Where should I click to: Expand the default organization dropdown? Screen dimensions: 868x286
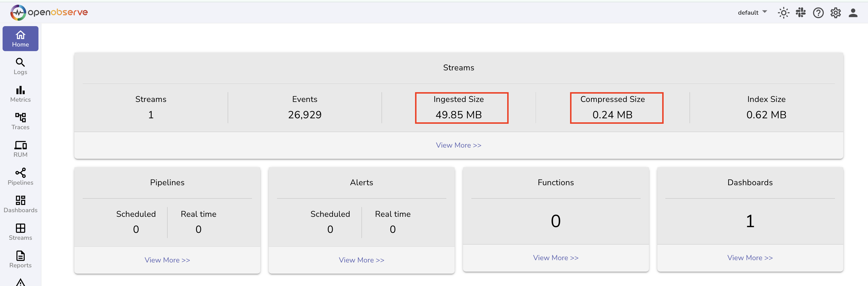752,12
